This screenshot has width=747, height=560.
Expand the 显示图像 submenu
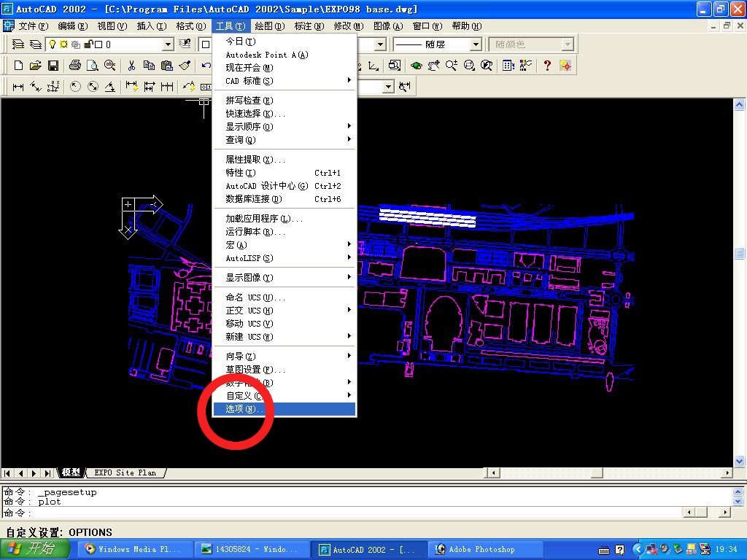[x=285, y=278]
